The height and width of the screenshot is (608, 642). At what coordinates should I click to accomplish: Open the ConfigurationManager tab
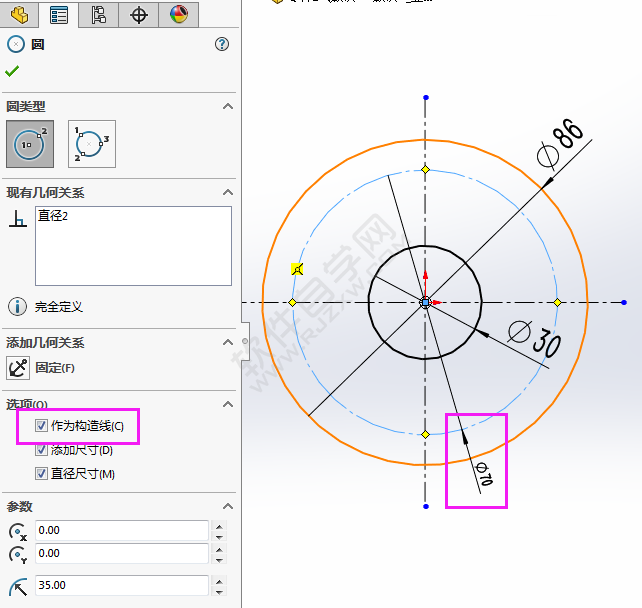(99, 15)
